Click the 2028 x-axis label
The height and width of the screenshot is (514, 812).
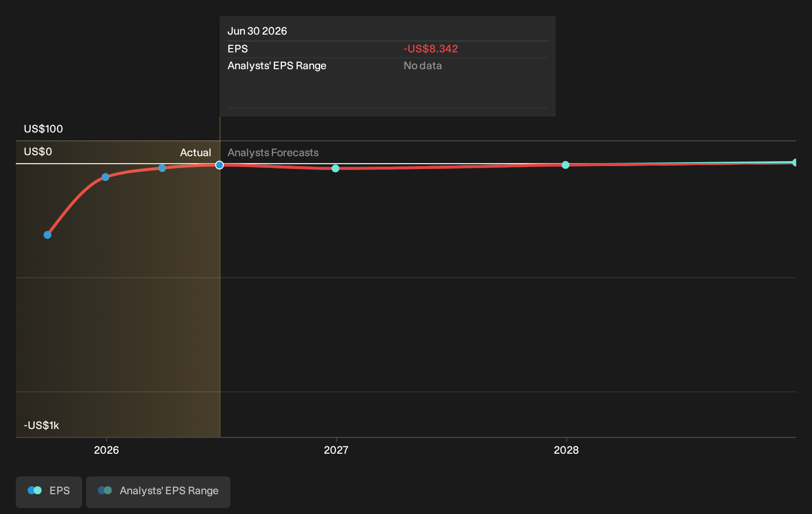point(566,450)
